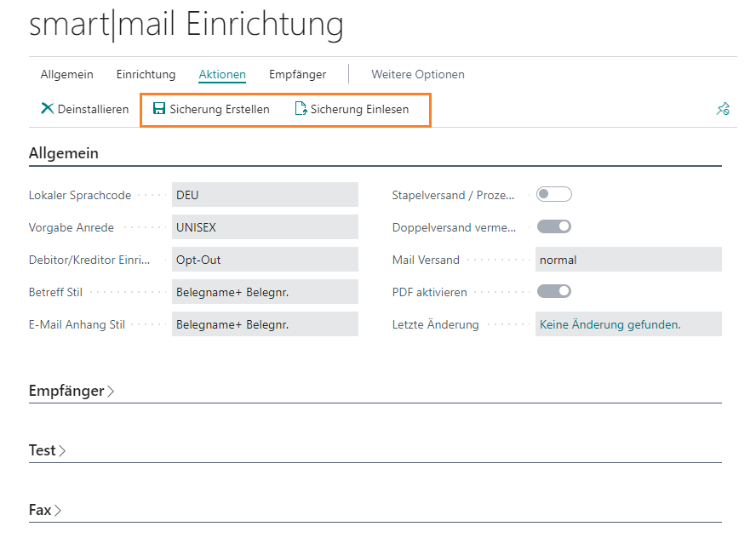Open the Allgemein menu tab
This screenshot has width=756, height=555.
(67, 75)
